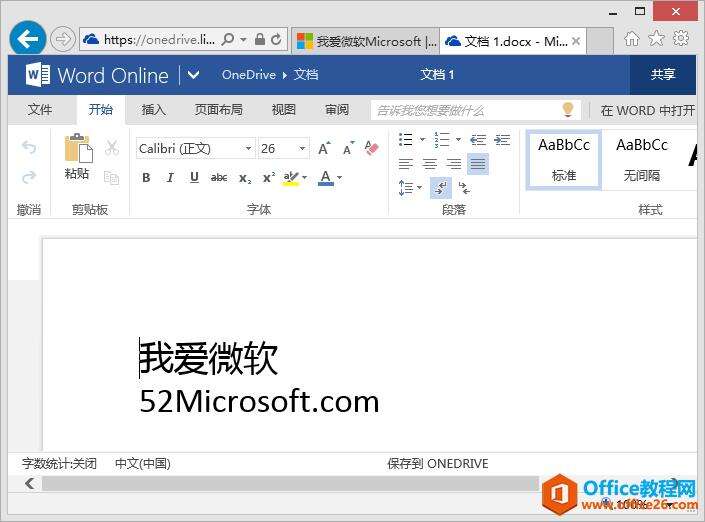Decrease paragraph indent
Image resolution: width=705 pixels, height=522 pixels.
point(477,140)
